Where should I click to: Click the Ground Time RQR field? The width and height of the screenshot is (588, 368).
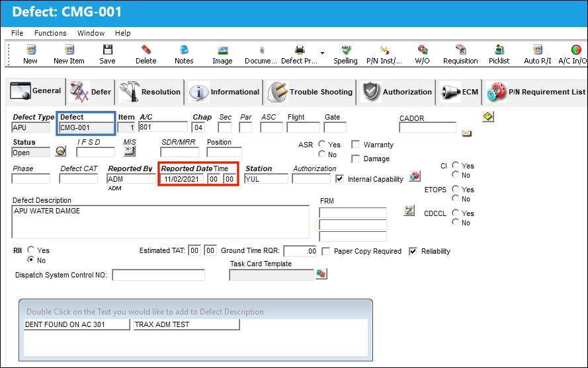(x=300, y=251)
